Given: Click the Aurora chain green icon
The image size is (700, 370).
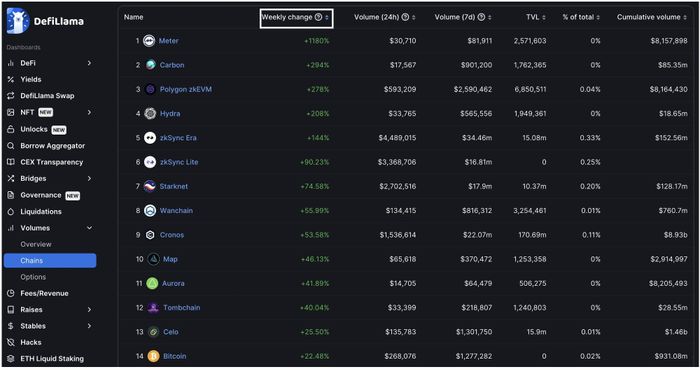Looking at the screenshot, I should 152,283.
